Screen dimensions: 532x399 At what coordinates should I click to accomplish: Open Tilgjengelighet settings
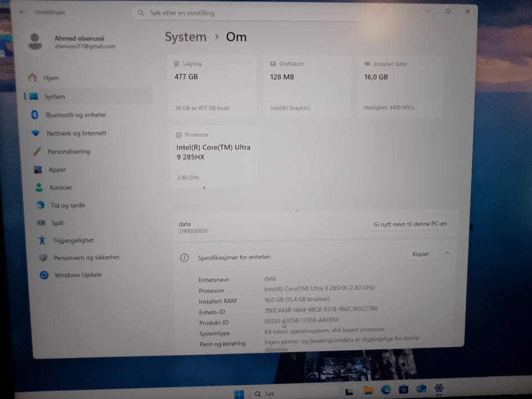pos(73,241)
